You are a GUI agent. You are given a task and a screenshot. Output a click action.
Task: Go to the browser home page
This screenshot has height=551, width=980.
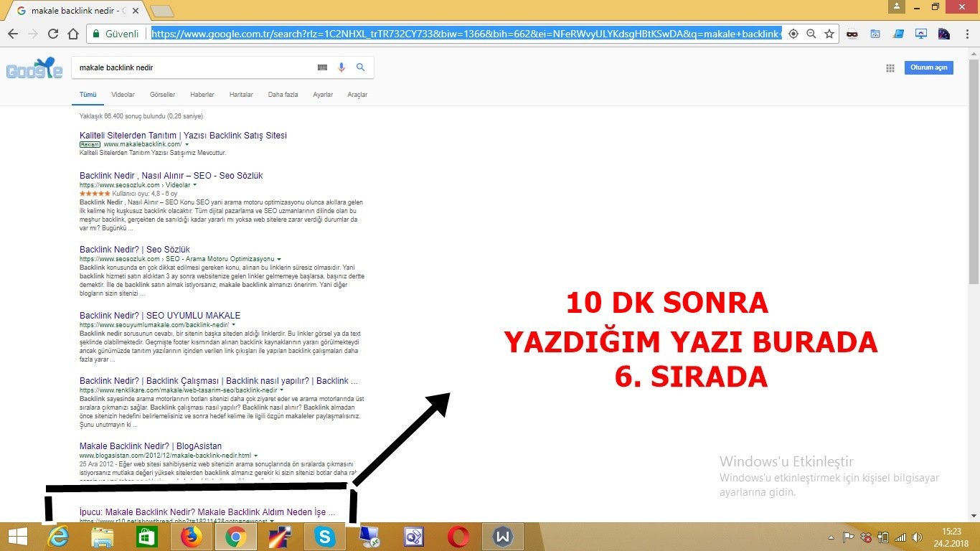(72, 34)
